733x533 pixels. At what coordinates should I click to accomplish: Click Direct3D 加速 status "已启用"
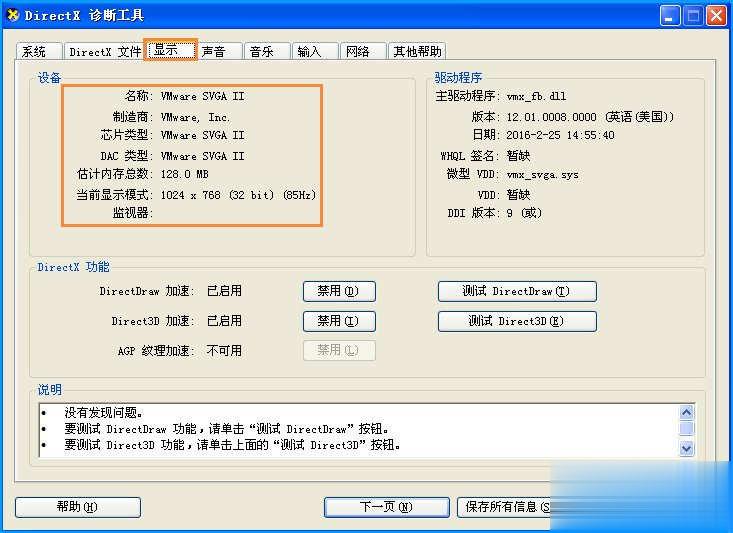224,321
